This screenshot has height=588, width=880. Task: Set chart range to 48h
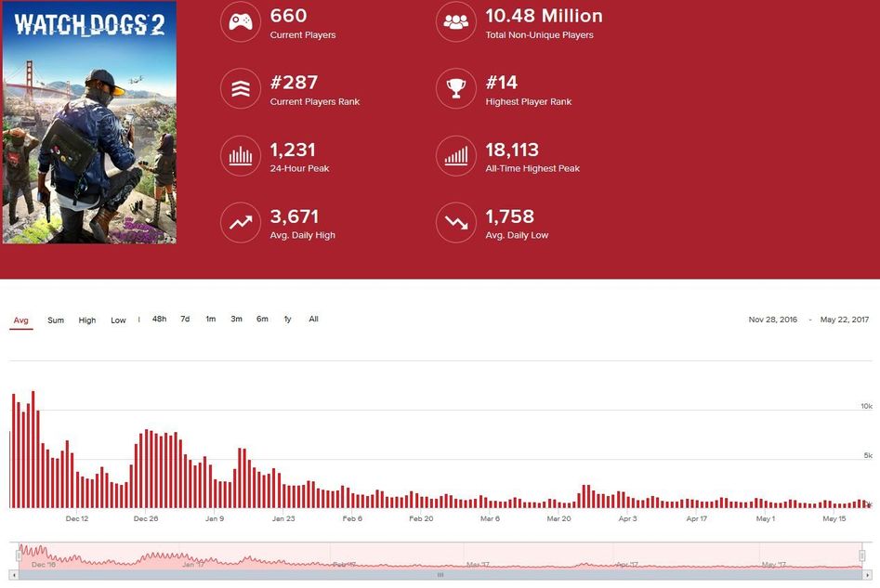point(160,319)
